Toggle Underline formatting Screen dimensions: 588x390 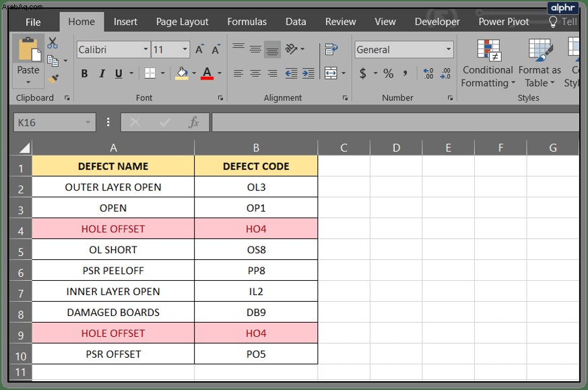(x=119, y=73)
